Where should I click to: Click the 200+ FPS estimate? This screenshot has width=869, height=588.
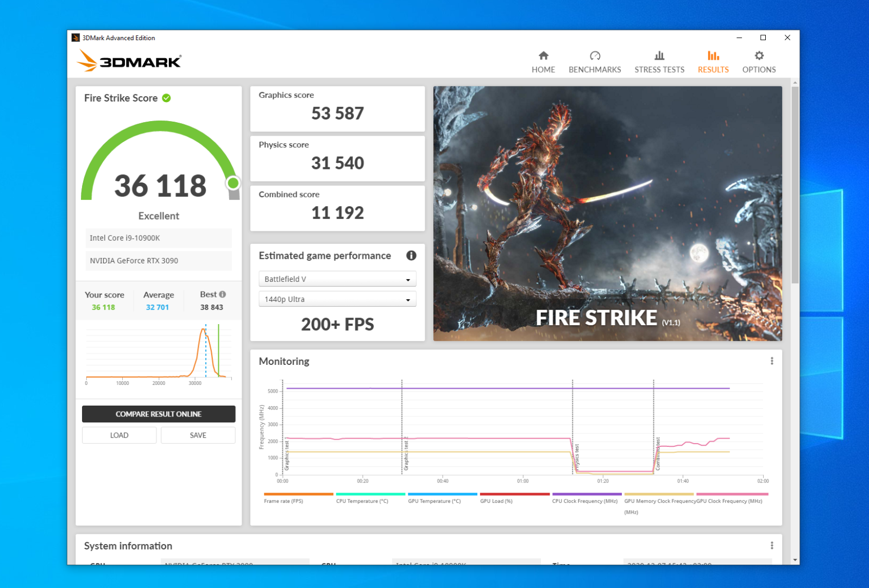click(x=337, y=324)
